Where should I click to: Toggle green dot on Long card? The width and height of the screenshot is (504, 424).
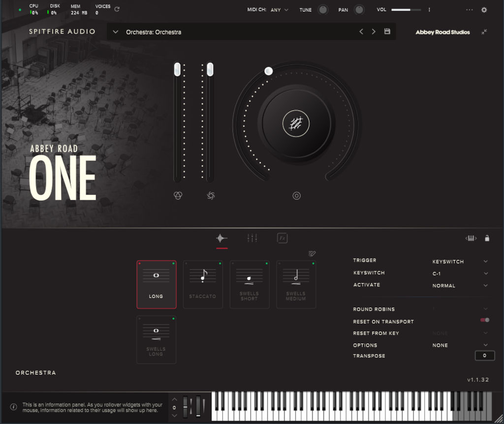pyautogui.click(x=173, y=263)
